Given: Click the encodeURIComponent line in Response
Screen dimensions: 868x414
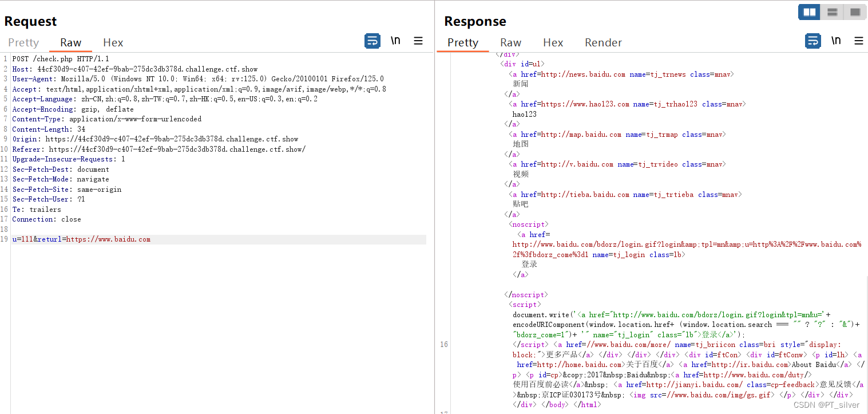Looking at the screenshot, I should [686, 325].
